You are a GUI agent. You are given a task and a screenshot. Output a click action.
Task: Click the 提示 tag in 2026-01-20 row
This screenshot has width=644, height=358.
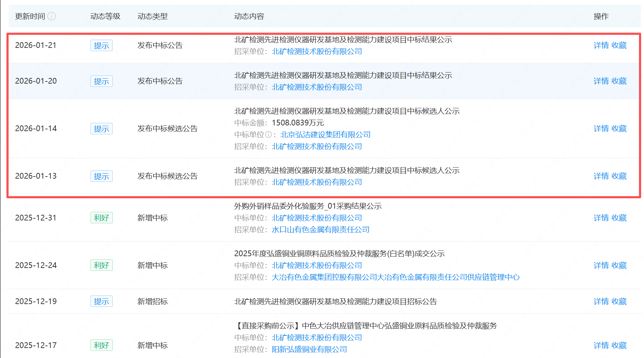[102, 81]
